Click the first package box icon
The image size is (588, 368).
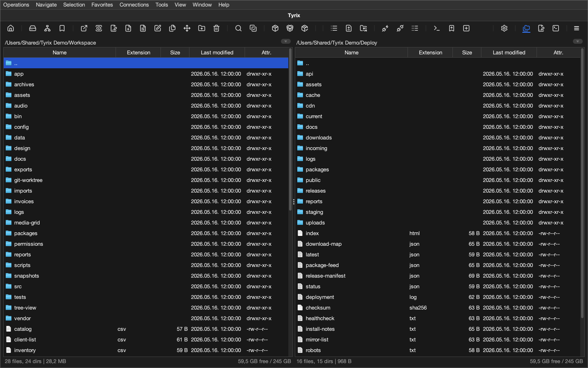[x=275, y=28]
